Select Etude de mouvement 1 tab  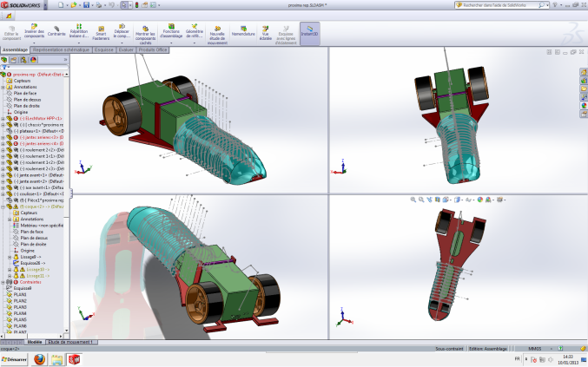pos(71,342)
